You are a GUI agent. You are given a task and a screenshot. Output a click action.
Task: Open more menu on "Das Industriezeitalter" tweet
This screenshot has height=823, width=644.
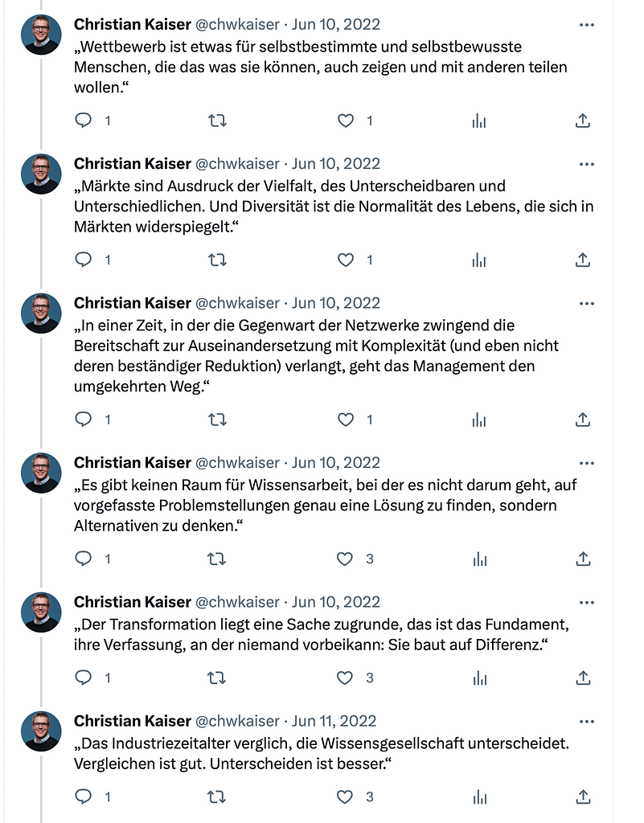[587, 721]
